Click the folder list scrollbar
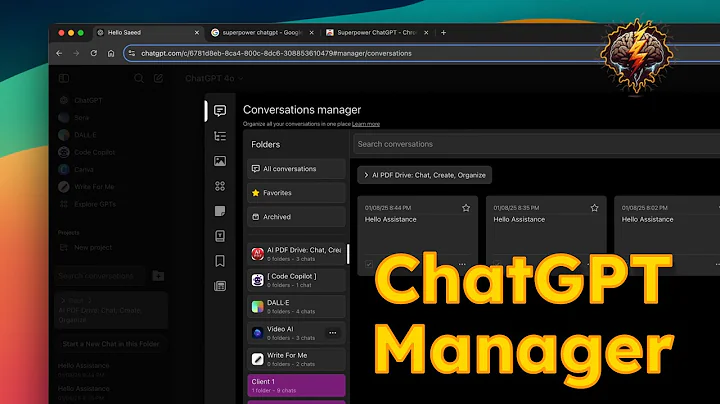This screenshot has height=404, width=720. pos(348,254)
